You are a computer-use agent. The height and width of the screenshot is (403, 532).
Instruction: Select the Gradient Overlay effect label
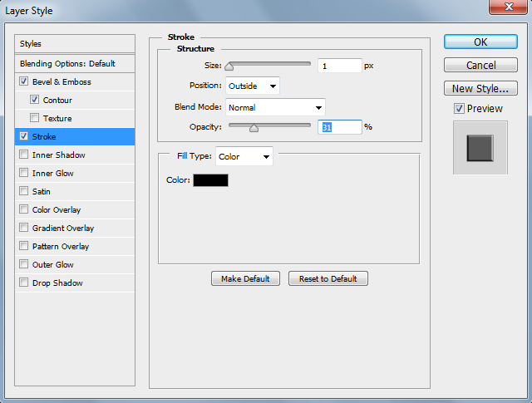point(63,228)
